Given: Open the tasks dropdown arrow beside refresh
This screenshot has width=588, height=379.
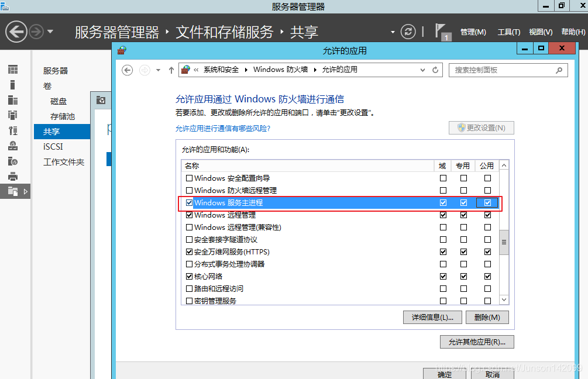Looking at the screenshot, I should (393, 32).
